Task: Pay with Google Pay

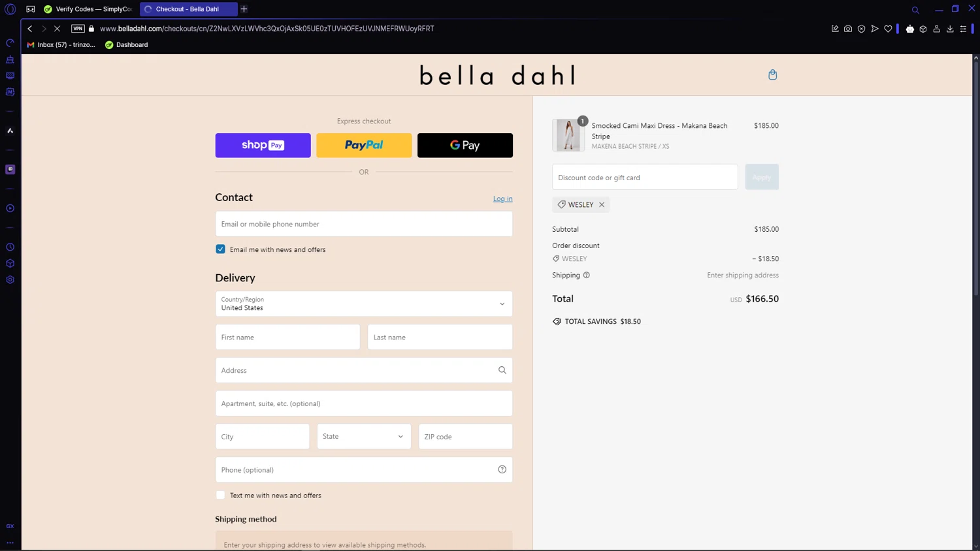Action: click(x=465, y=145)
